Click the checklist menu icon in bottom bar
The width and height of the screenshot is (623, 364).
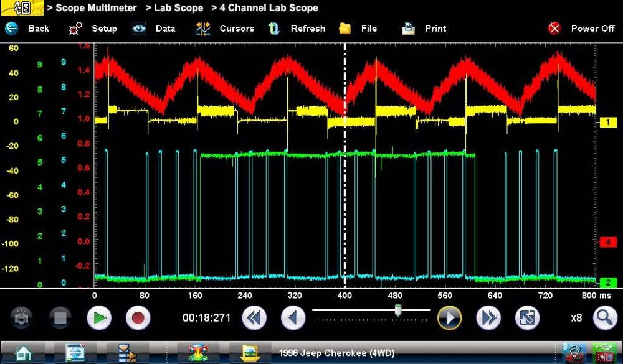127,353
